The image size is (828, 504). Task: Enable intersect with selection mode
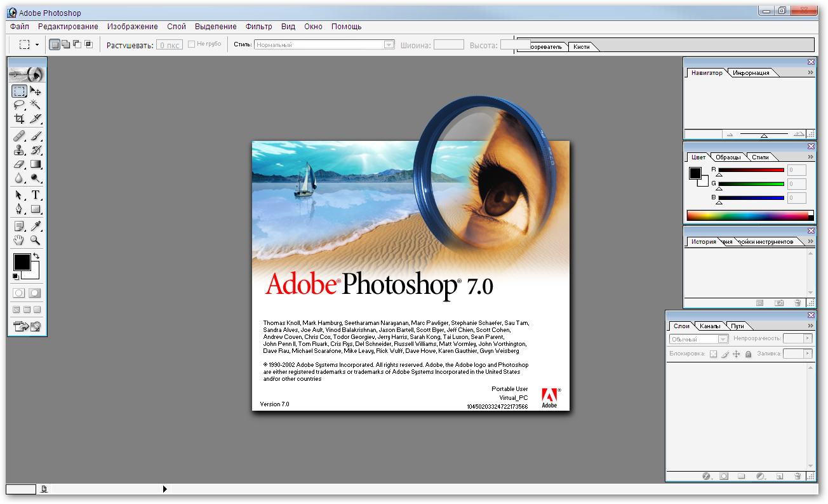(88, 44)
